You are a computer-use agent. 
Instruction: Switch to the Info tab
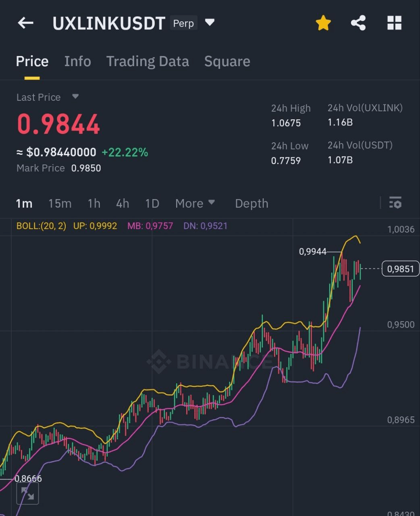(x=78, y=61)
